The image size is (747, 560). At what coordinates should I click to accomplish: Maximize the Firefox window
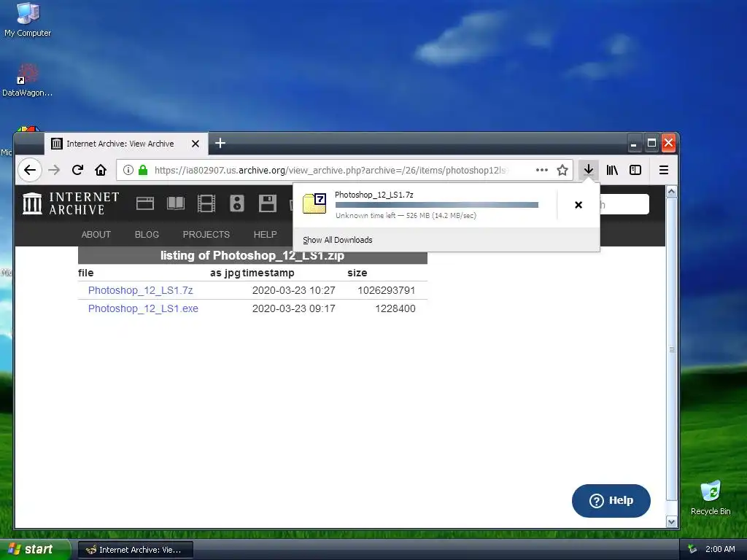coord(651,143)
